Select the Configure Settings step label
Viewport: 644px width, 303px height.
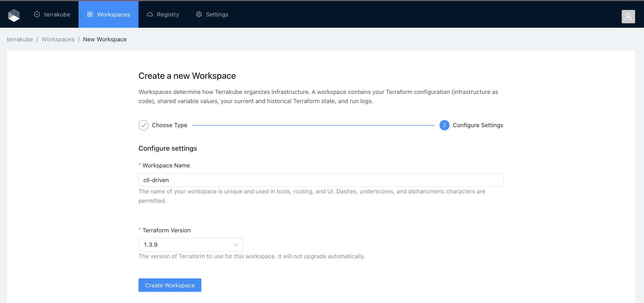pos(478,125)
